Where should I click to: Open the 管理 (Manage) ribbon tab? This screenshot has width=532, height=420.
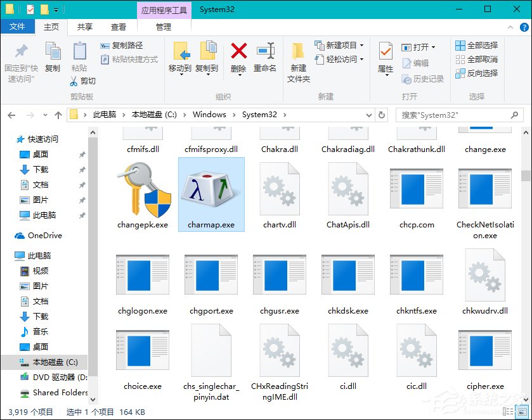tap(164, 27)
